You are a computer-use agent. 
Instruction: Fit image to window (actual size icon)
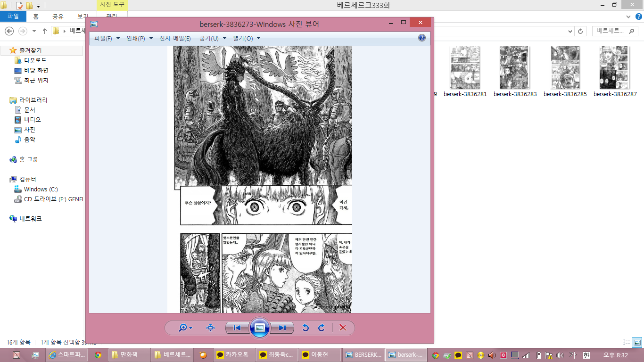click(210, 328)
